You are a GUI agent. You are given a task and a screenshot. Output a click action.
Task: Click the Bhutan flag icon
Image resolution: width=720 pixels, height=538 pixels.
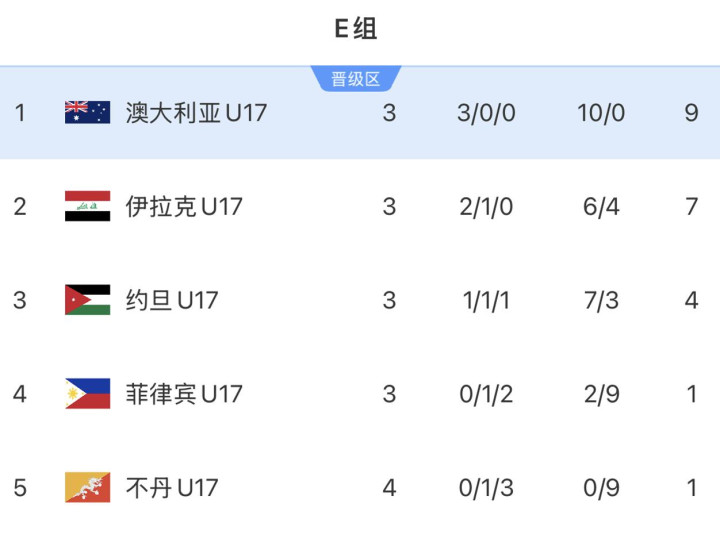(x=87, y=488)
